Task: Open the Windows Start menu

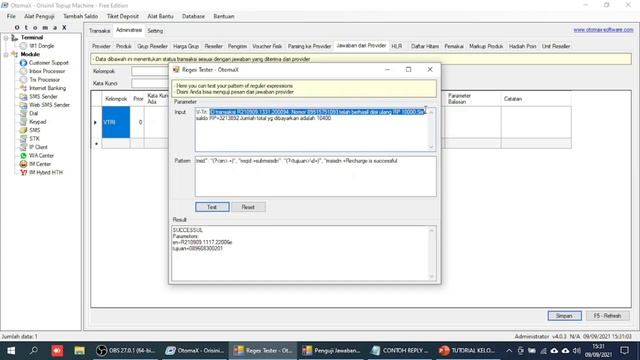Action: (x=11, y=351)
